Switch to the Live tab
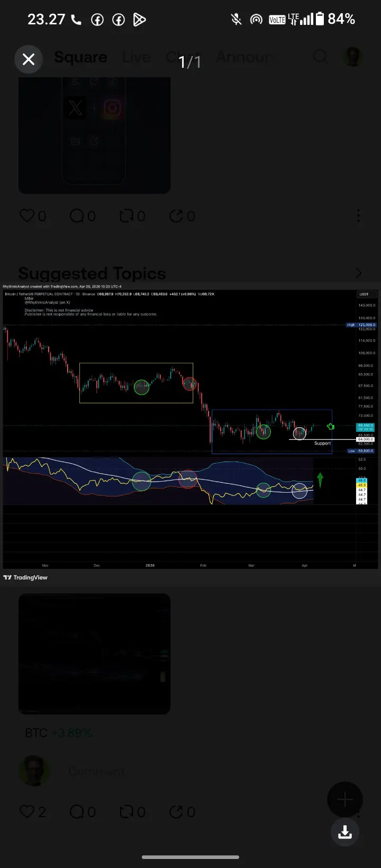The width and height of the screenshot is (381, 868). (136, 57)
